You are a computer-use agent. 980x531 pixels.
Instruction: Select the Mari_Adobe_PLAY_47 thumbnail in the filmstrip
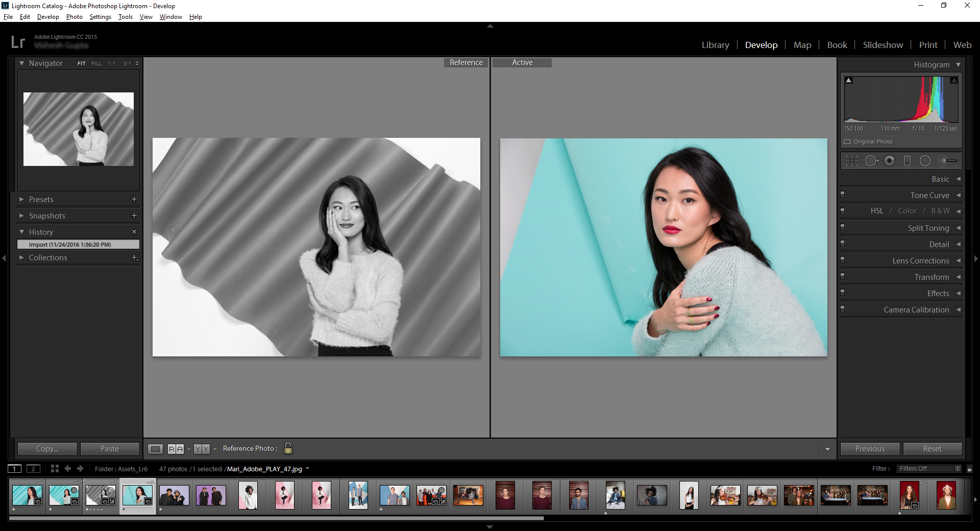[137, 495]
